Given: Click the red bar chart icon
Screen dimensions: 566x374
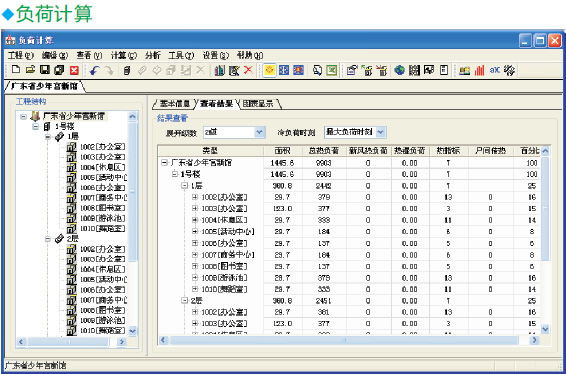Looking at the screenshot, I should (480, 70).
